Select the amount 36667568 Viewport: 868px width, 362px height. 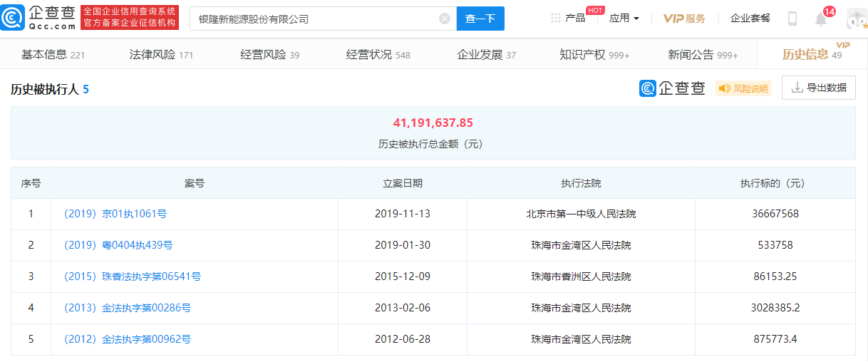(775, 214)
